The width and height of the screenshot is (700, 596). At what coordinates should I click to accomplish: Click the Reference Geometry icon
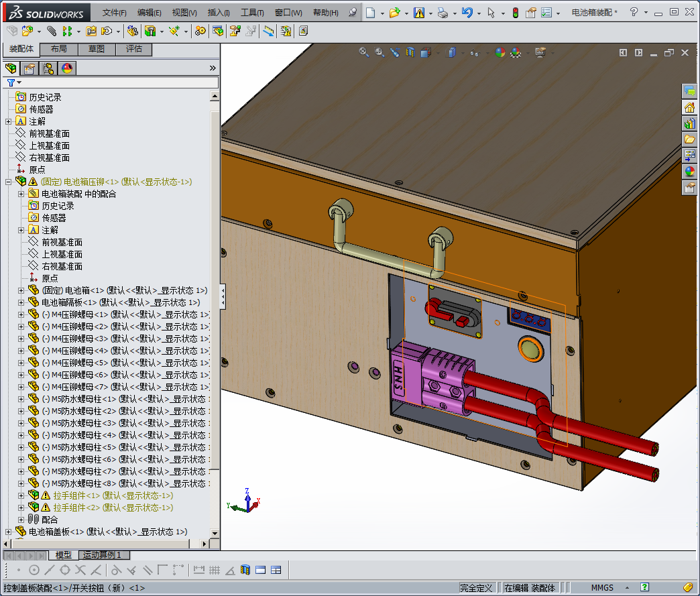coord(174,31)
